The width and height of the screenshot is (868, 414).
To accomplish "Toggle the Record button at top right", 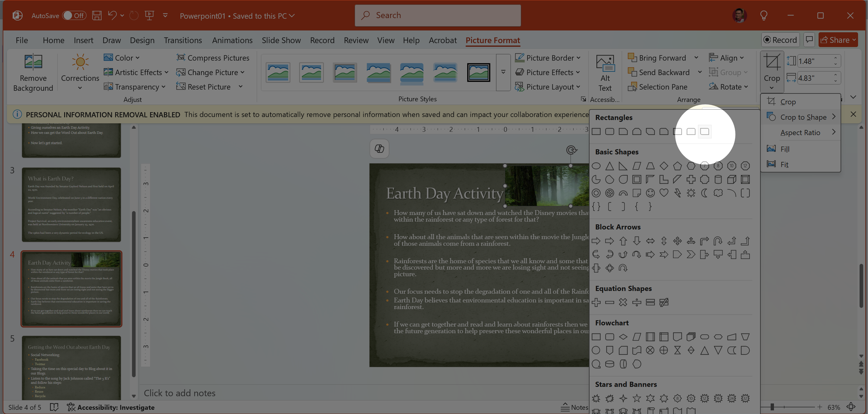I will pyautogui.click(x=780, y=40).
